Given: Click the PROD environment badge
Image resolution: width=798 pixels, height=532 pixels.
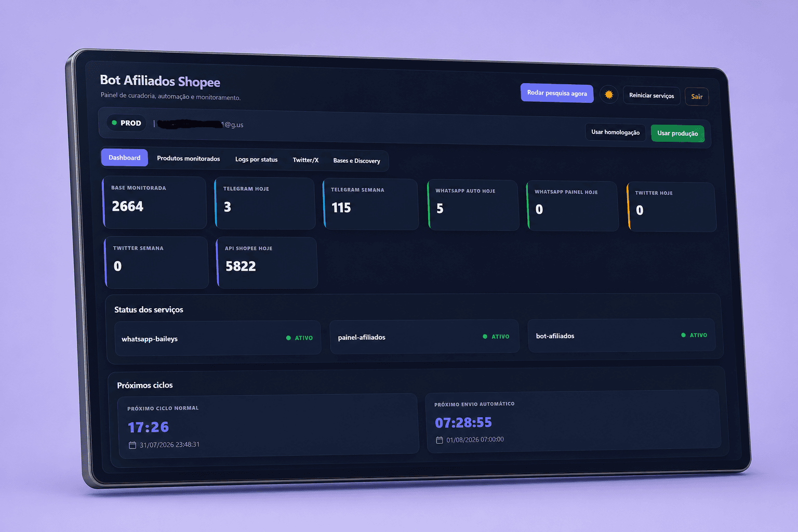Looking at the screenshot, I should 126,123.
